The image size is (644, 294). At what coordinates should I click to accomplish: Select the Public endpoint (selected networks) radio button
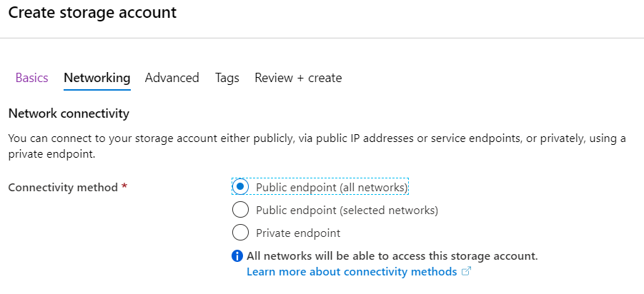(240, 210)
